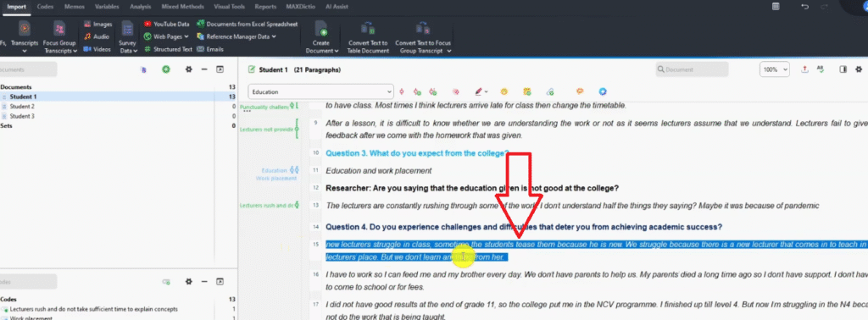
Task: Click the edit mode icon beside Student 1 title
Action: click(x=253, y=69)
